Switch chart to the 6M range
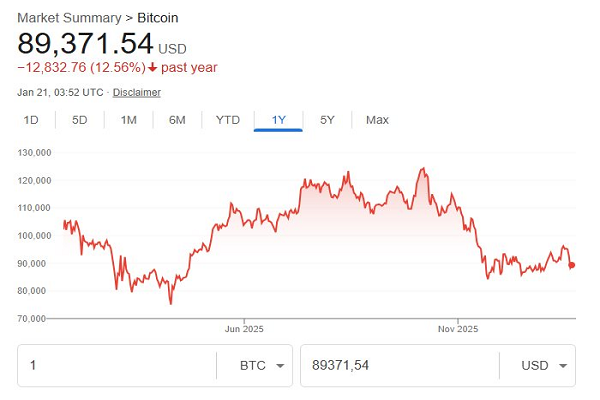The image size is (600, 400). [177, 120]
